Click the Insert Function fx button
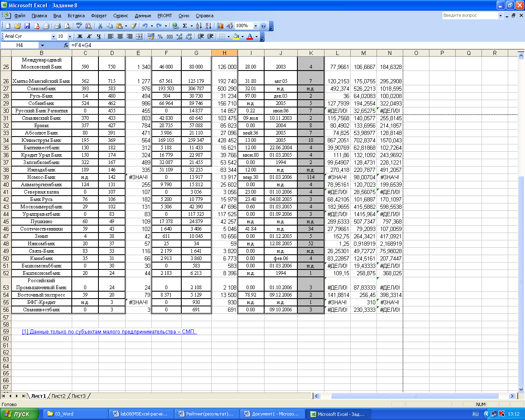Screen dimensions: 525x420 click(66, 46)
